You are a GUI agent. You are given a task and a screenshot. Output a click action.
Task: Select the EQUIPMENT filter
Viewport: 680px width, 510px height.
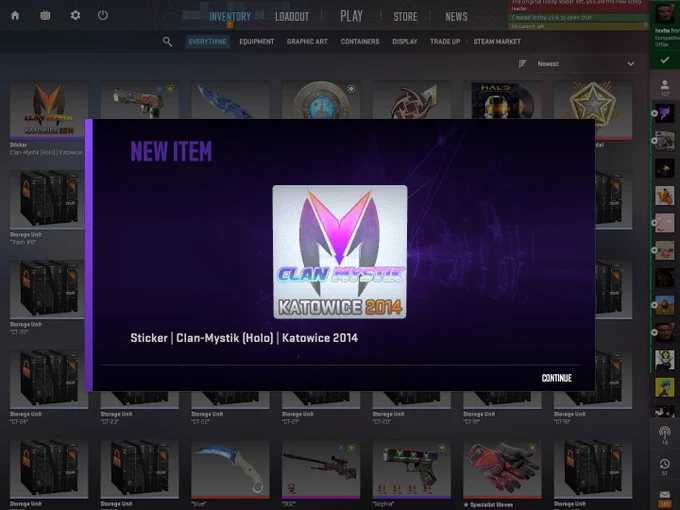257,42
